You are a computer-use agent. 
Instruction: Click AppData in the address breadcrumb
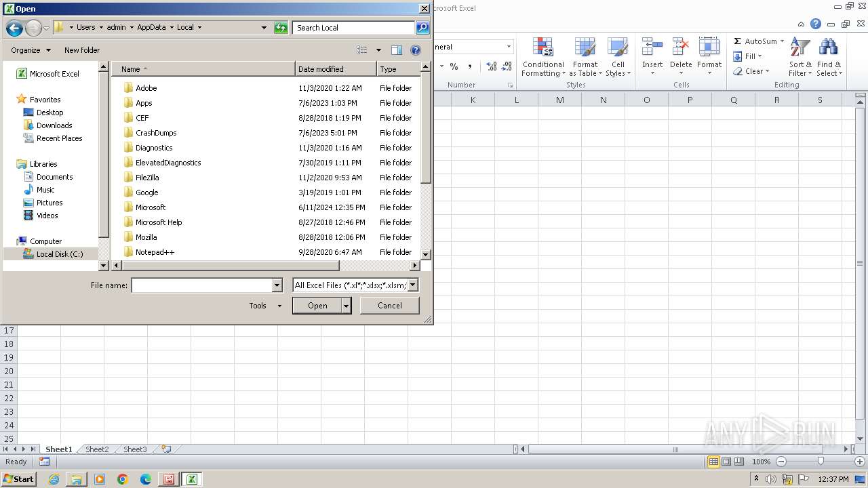[x=151, y=28]
